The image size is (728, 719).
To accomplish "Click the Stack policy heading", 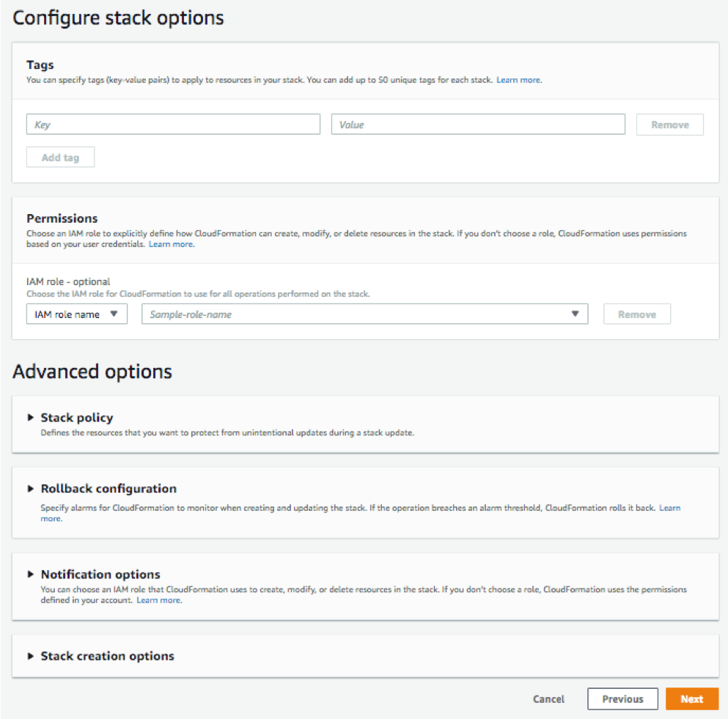I will [77, 418].
